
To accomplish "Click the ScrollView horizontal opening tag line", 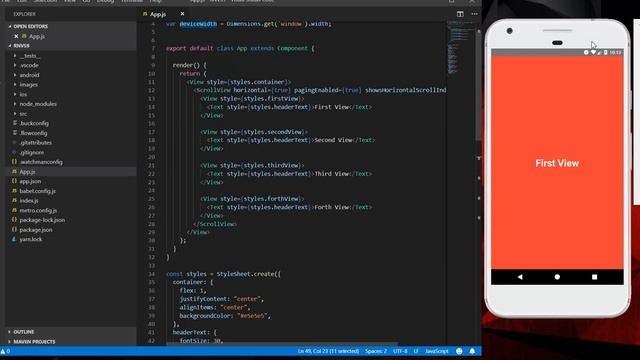I will [x=320, y=90].
